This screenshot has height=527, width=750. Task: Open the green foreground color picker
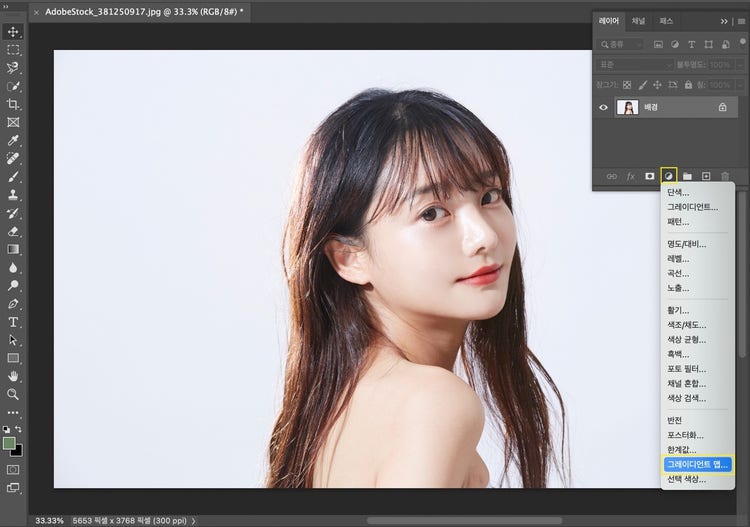(9, 443)
